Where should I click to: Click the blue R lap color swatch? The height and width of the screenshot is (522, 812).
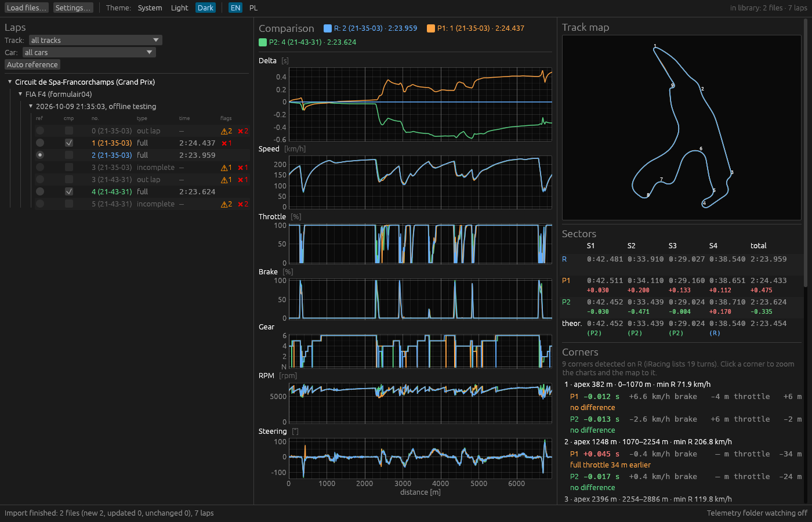pos(328,28)
